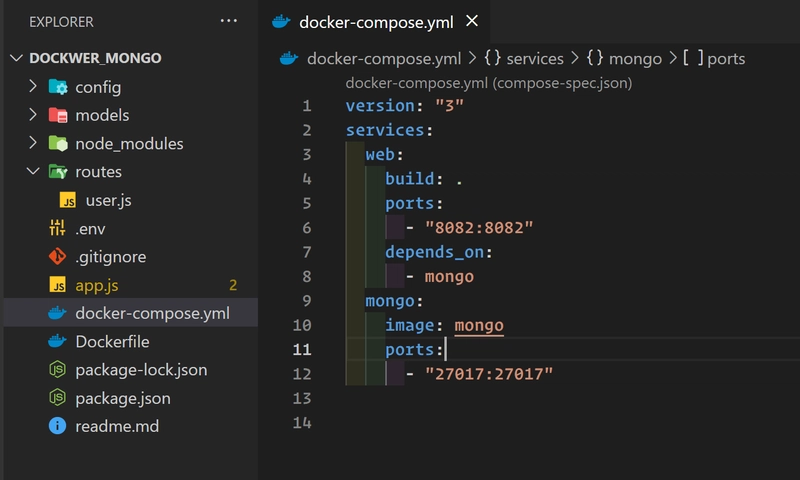Click the green node_modules folder icon
The image size is (800, 480).
tap(58, 144)
